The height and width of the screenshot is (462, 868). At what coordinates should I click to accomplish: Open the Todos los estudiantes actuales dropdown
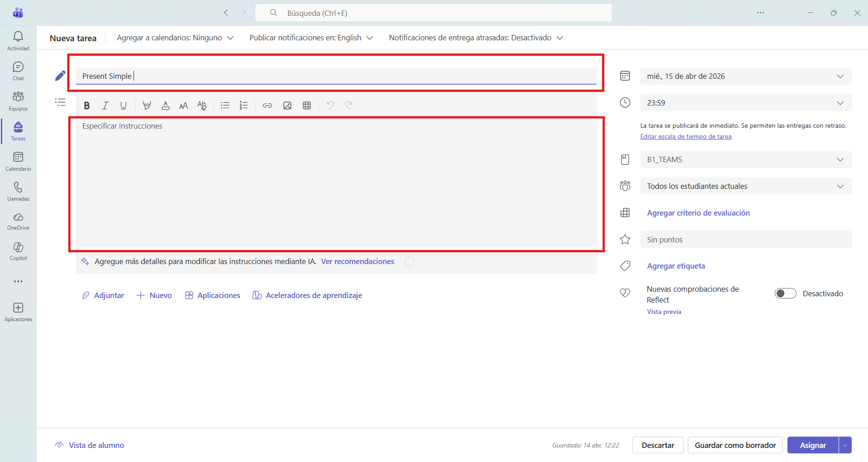[746, 186]
